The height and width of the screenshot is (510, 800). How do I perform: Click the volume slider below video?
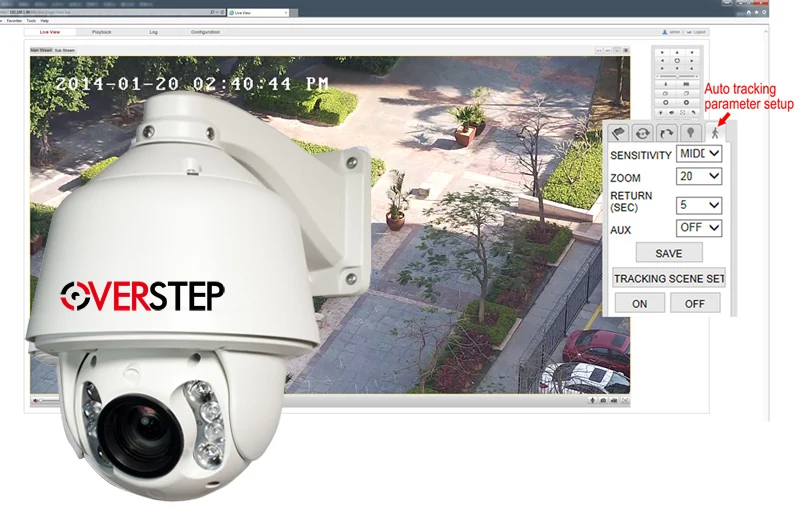coord(49,401)
